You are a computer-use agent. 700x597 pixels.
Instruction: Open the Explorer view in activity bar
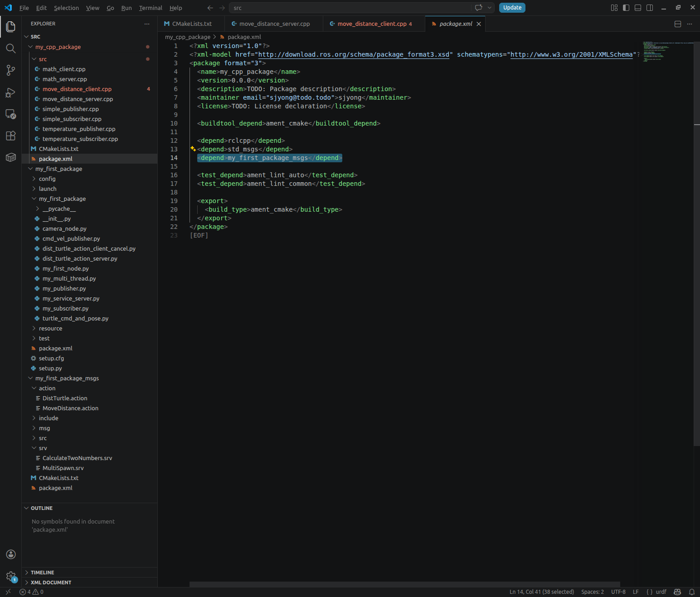click(x=11, y=27)
